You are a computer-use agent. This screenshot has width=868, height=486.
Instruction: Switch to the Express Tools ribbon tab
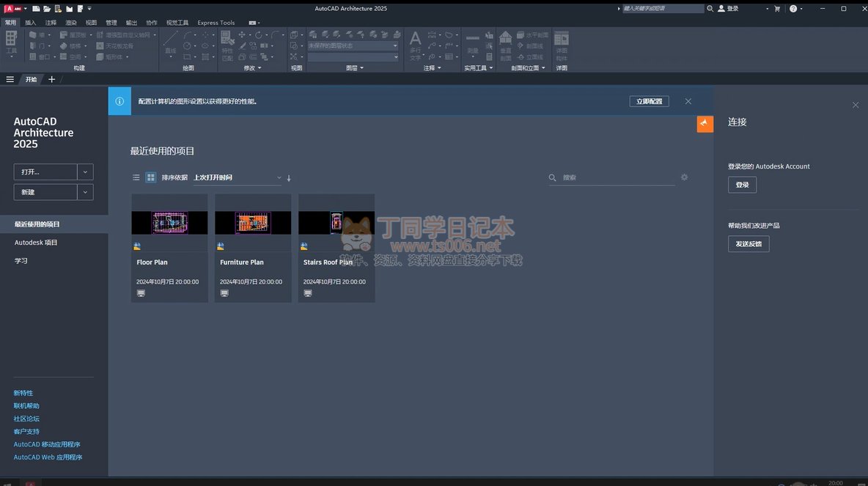216,23
